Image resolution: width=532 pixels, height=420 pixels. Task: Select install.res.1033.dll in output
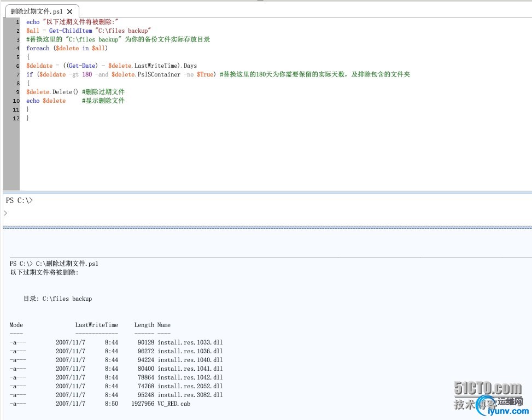[x=190, y=342]
